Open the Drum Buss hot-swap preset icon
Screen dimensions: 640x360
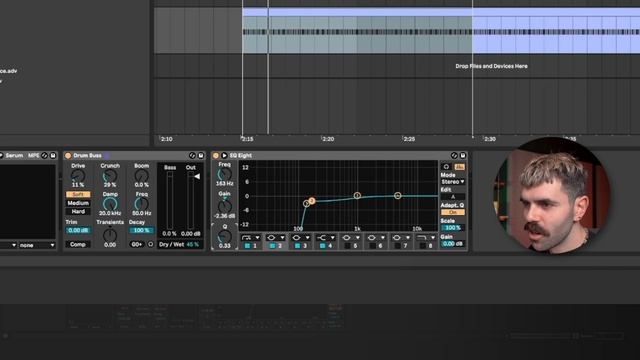(192, 156)
